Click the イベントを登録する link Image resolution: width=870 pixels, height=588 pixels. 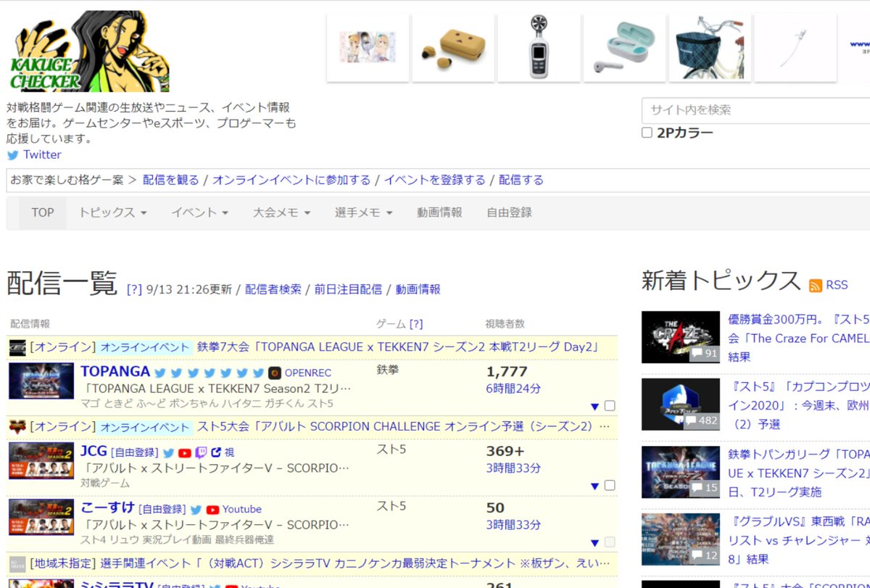(434, 180)
